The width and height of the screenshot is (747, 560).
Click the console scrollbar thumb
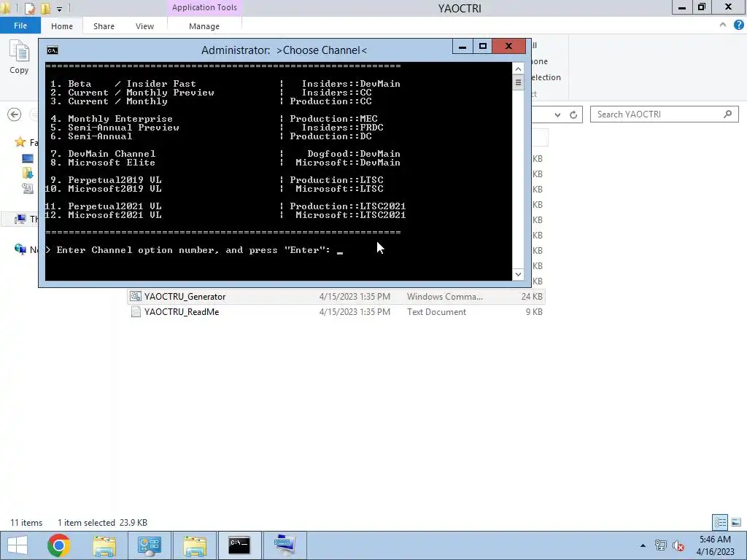click(x=518, y=83)
